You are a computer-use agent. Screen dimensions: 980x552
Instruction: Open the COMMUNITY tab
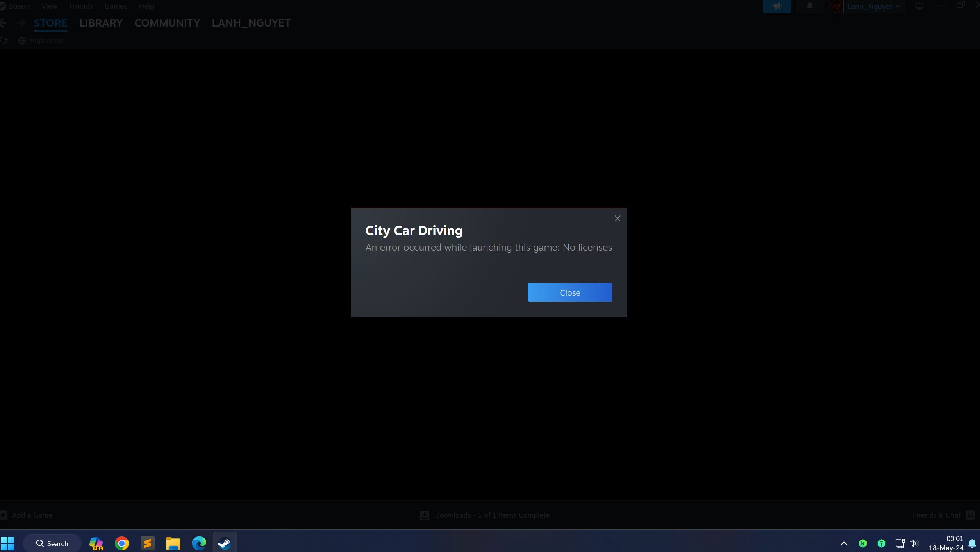pos(167,23)
